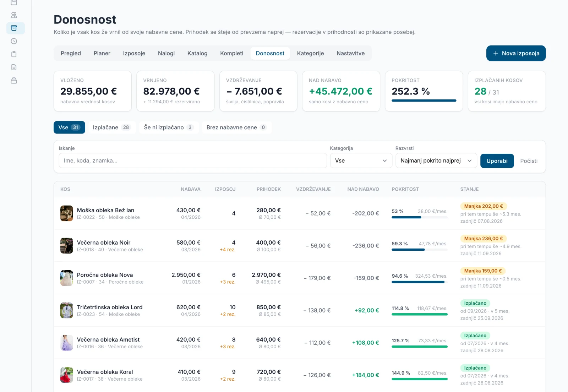Image resolution: width=568 pixels, height=392 pixels.
Task: Click the Večerna obleka Koral name
Action: coord(105,372)
